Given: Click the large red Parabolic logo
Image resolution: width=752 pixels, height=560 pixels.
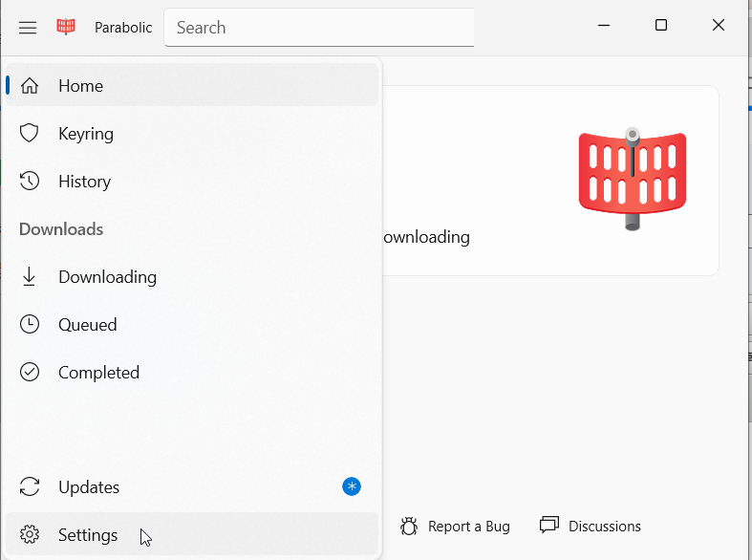Looking at the screenshot, I should [633, 177].
